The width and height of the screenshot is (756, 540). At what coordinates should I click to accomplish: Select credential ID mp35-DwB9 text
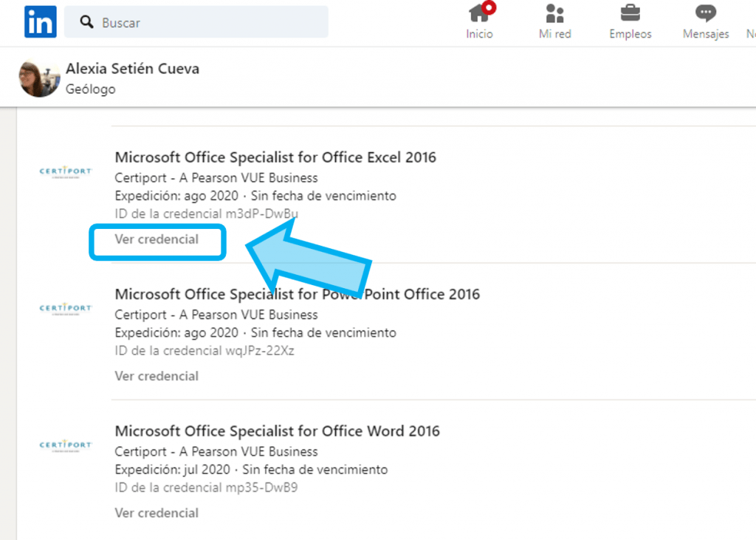pos(262,488)
